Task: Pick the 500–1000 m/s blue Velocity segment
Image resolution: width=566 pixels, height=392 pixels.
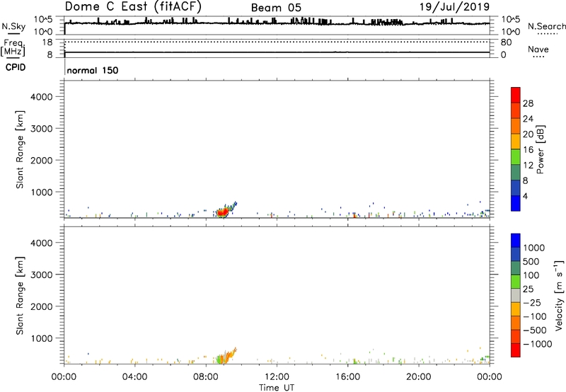Action: [516, 254]
